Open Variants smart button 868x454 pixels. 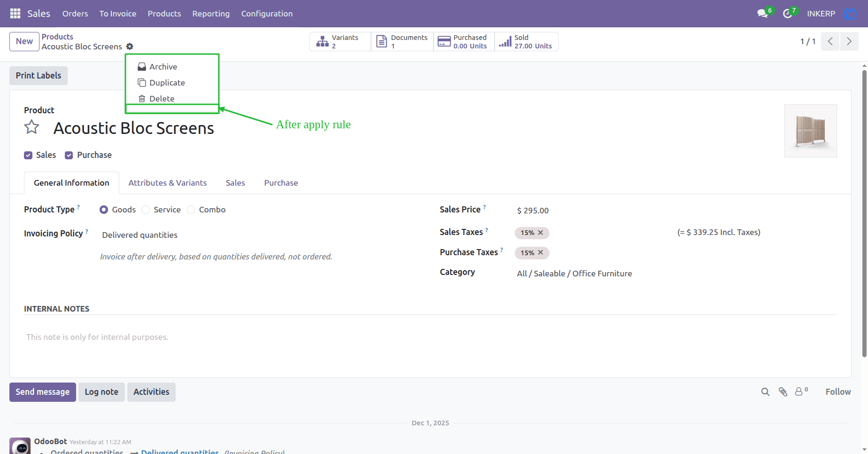[341, 41]
